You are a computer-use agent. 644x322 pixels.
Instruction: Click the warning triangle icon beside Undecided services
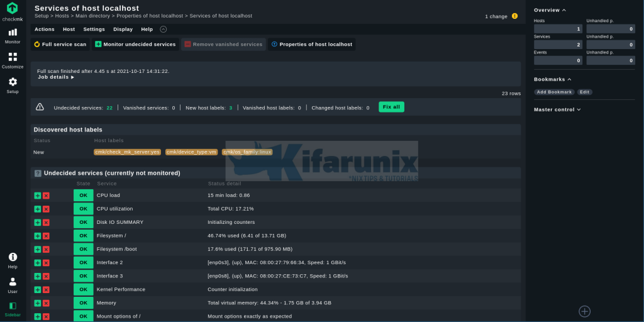tap(40, 107)
